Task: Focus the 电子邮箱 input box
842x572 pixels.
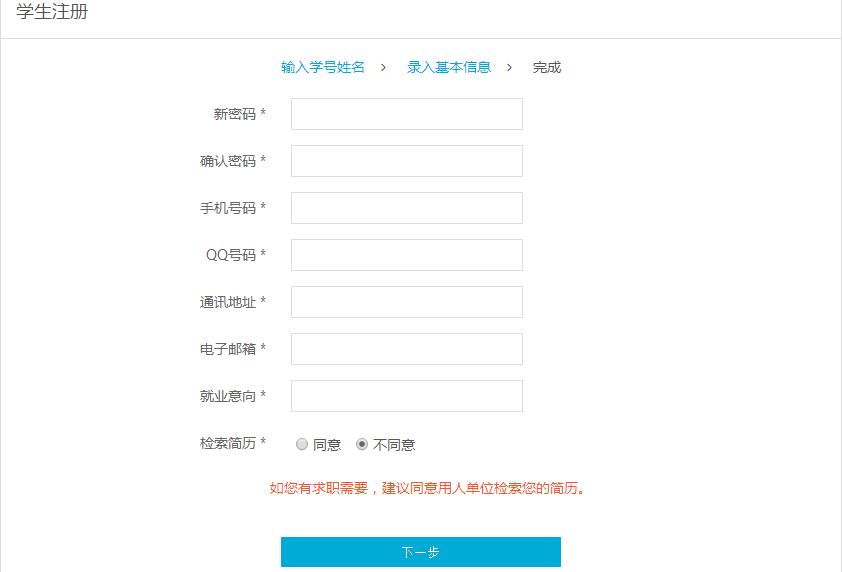Action: click(406, 349)
